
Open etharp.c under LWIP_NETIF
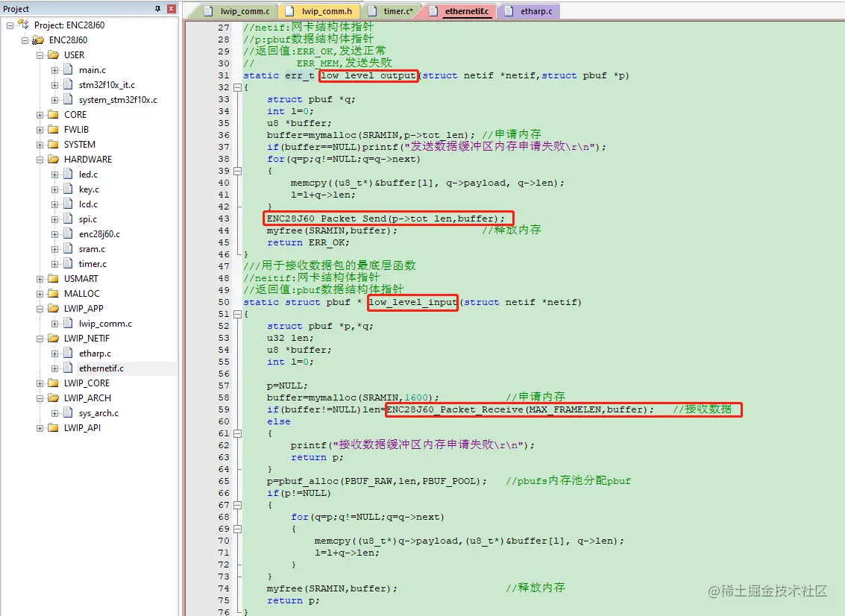tap(95, 353)
